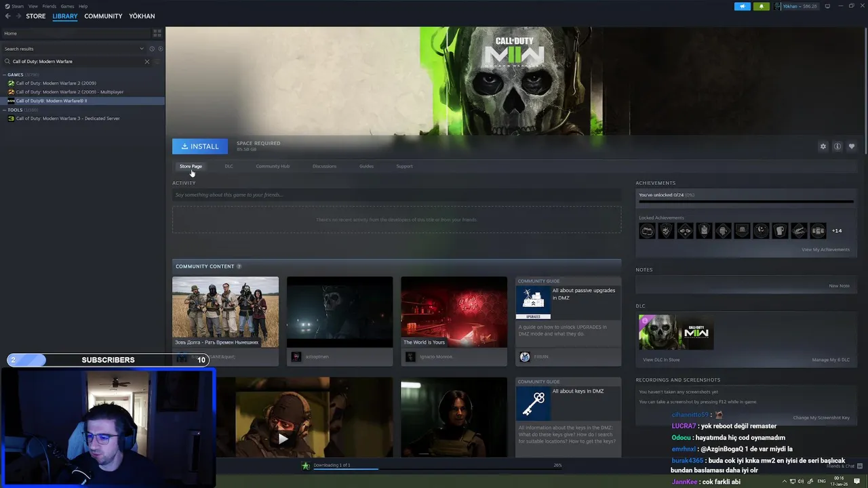This screenshot has height=488, width=868.
Task: Open the DLC tab
Action: coord(229,166)
